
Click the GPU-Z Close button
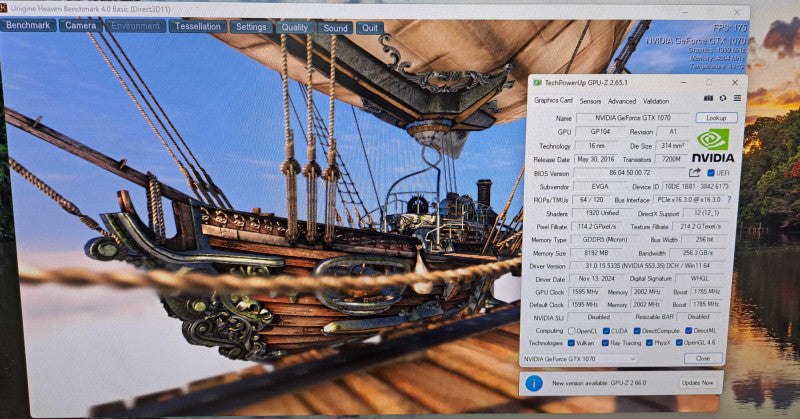pos(703,358)
